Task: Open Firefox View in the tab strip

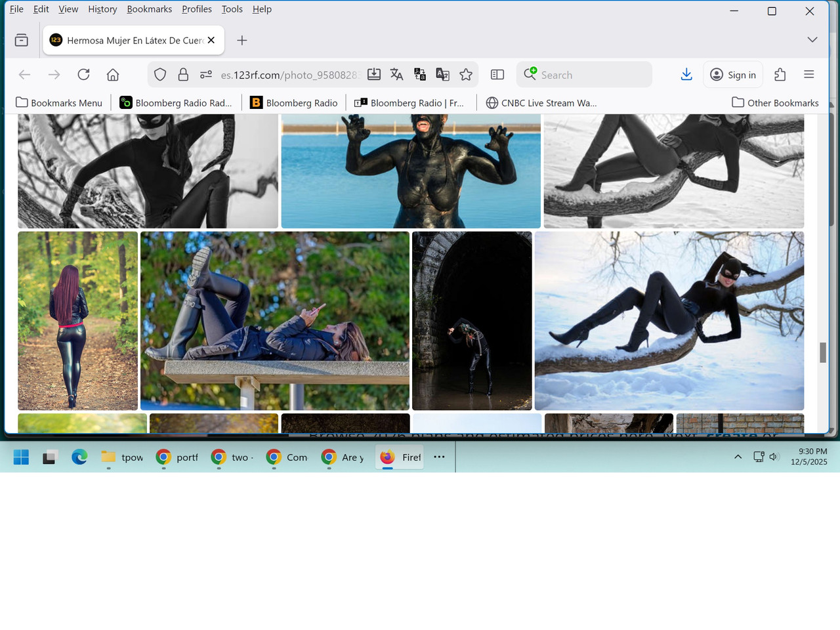Action: point(22,39)
